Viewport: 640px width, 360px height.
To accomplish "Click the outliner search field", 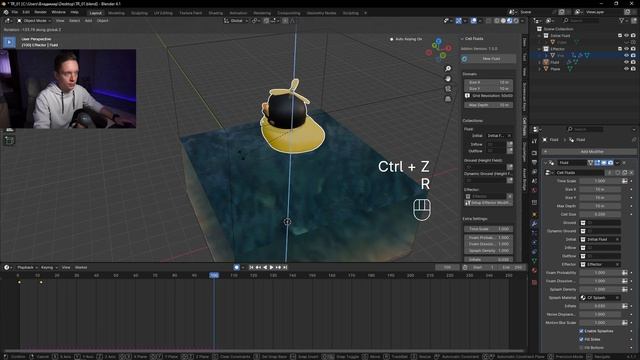I will coord(581,20).
